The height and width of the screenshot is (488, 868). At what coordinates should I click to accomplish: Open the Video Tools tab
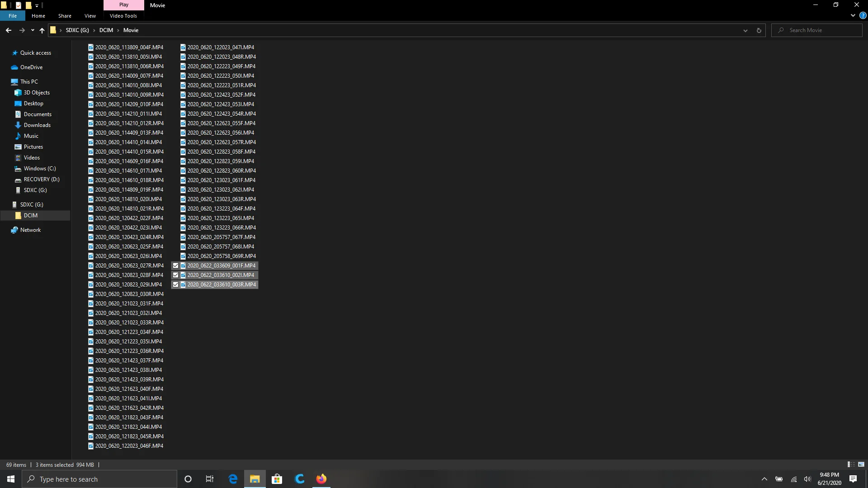tap(123, 16)
